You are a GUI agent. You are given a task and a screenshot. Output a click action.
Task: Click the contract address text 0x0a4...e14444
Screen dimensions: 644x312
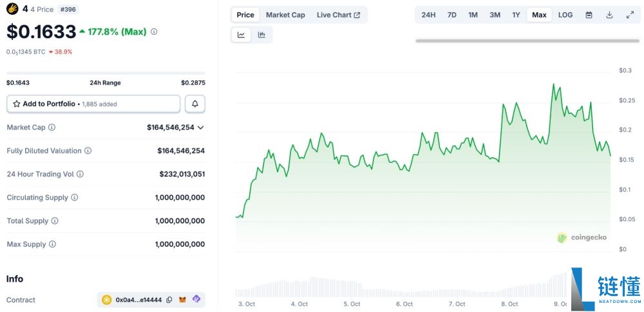(x=139, y=300)
